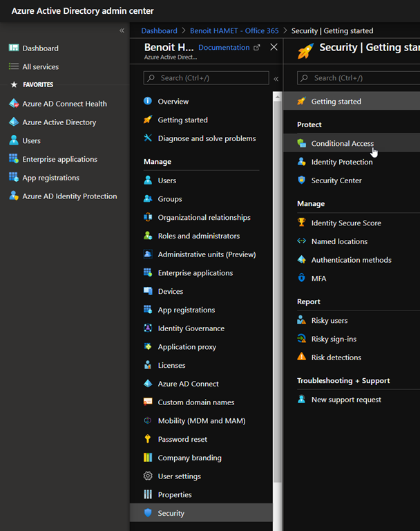Click the MFA lock icon
Screen dimensions: 420x531
click(x=301, y=278)
